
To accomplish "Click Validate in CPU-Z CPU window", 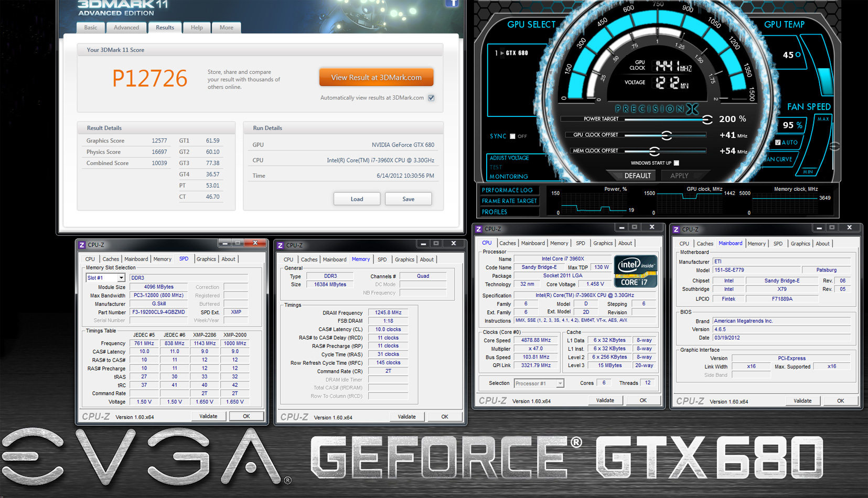I will (605, 400).
